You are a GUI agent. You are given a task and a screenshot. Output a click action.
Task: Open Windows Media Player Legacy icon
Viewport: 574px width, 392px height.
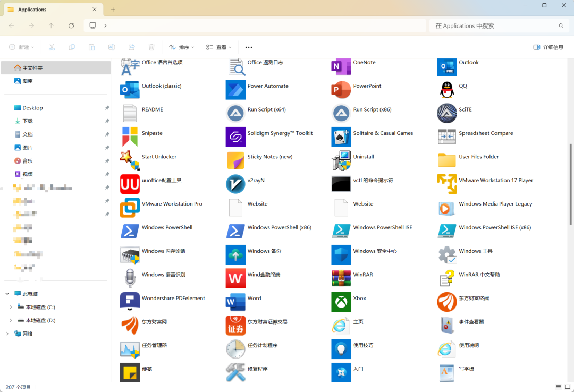(446, 208)
